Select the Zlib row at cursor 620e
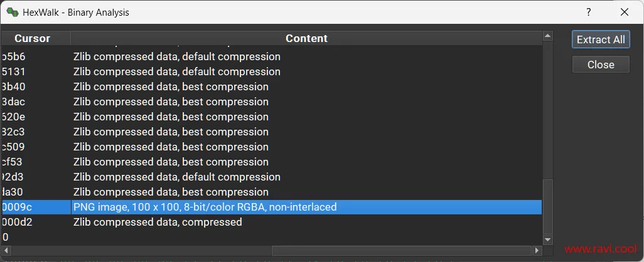The width and height of the screenshot is (644, 262). (171, 117)
